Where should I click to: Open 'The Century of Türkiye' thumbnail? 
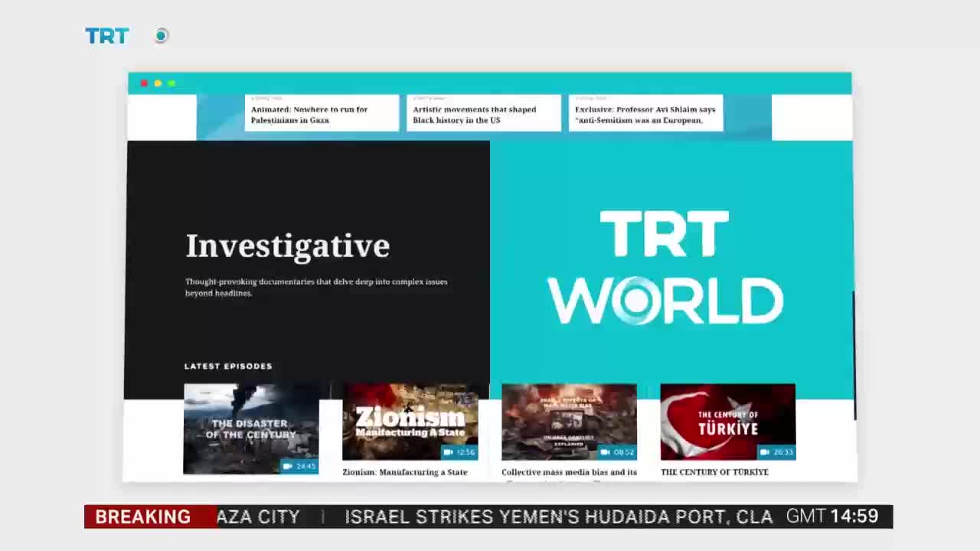(x=728, y=422)
